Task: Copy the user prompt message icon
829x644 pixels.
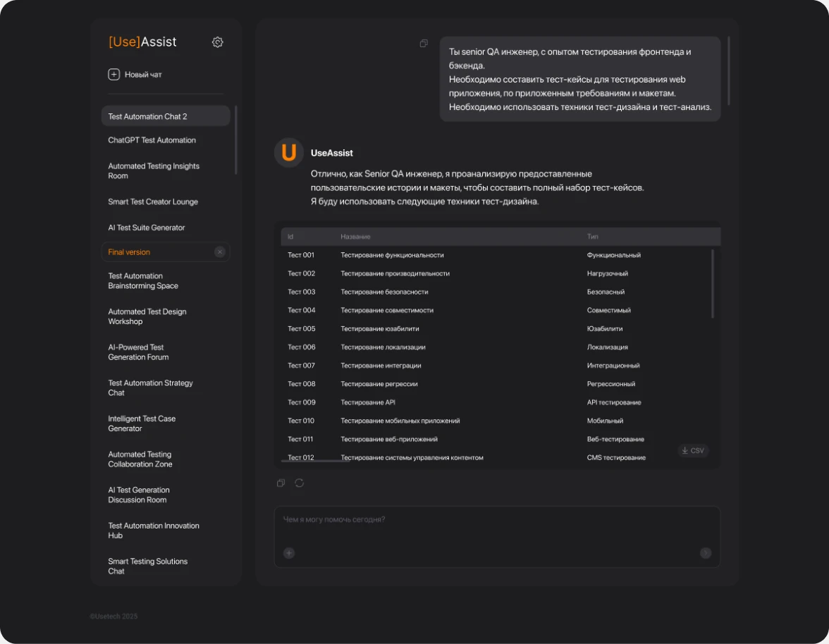Action: [x=424, y=43]
